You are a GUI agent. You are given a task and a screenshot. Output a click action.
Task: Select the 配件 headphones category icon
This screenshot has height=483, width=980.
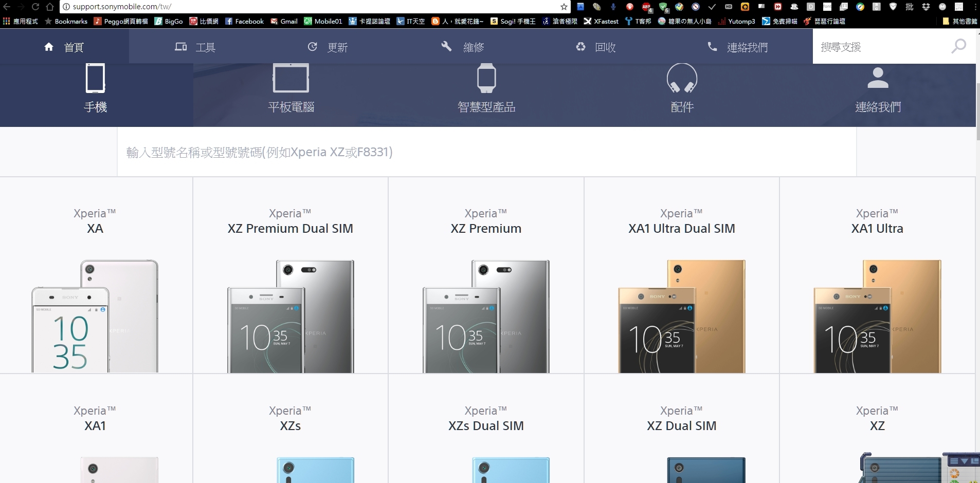682,78
